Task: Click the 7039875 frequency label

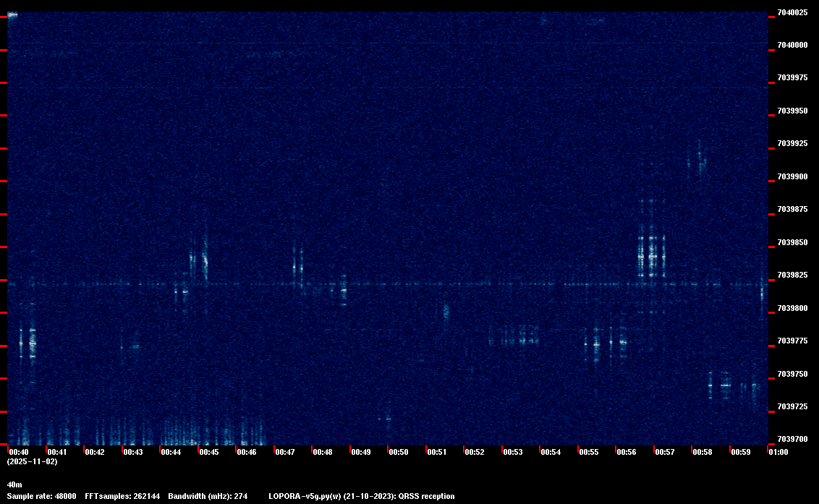Action: pyautogui.click(x=792, y=209)
